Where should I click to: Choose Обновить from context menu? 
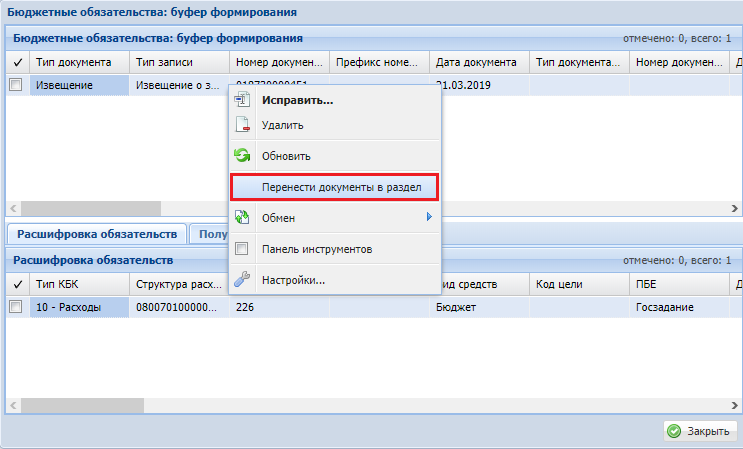point(286,156)
